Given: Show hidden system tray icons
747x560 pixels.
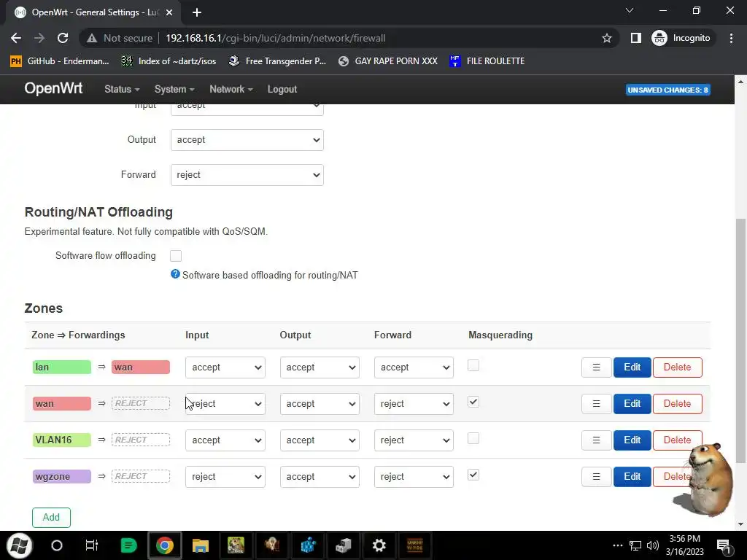Looking at the screenshot, I should pos(617,545).
